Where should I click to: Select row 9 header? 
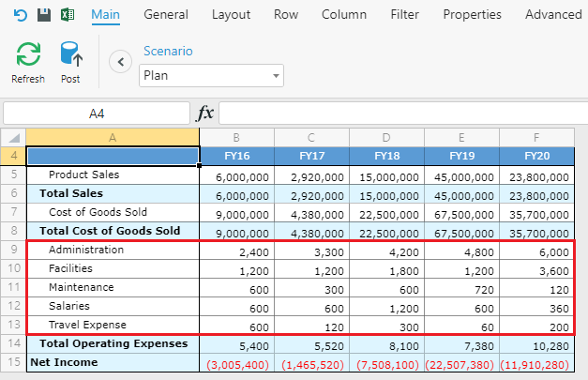coord(13,250)
